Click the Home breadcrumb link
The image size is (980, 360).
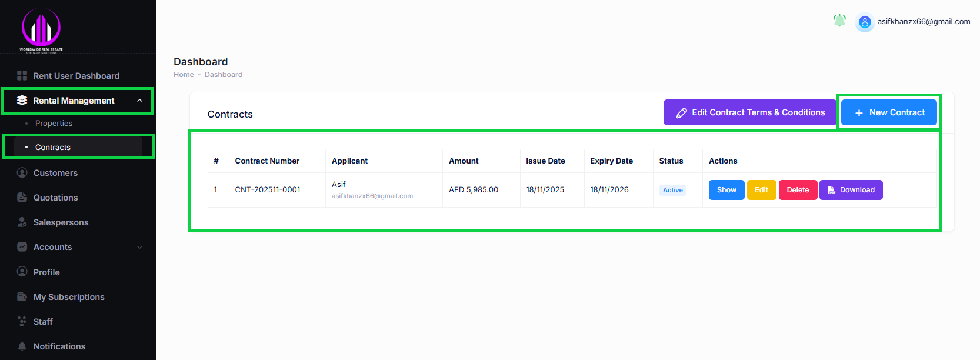[184, 74]
